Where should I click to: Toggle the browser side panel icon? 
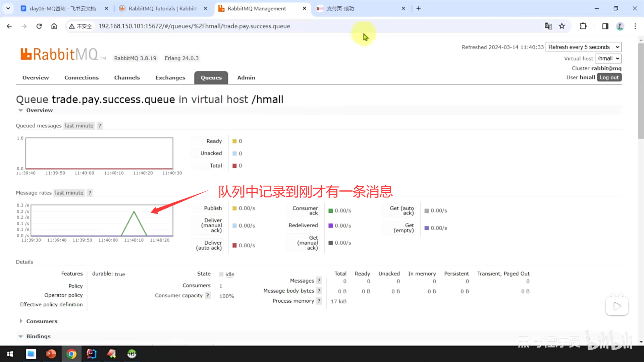(605, 26)
